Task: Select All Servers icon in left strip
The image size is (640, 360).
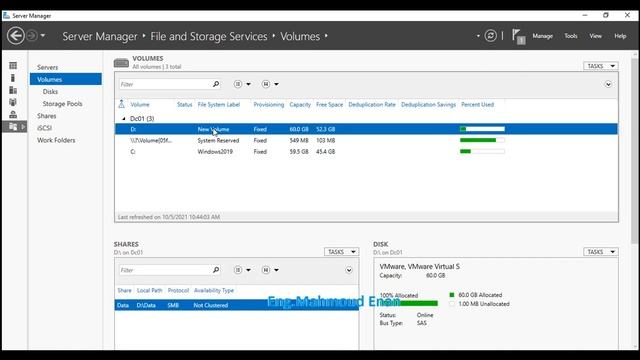Action: tap(13, 90)
